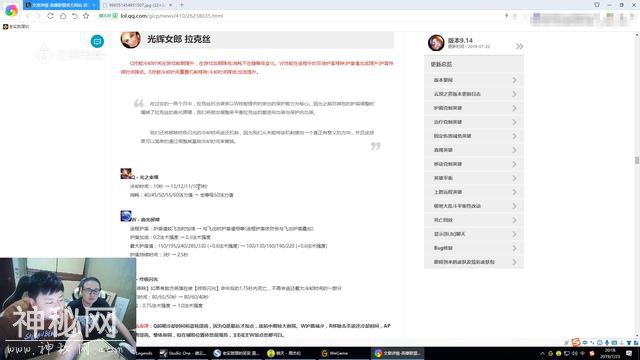This screenshot has height=360, width=640.
Task: Show hidden tray icons with up arrow
Action: click(542, 353)
